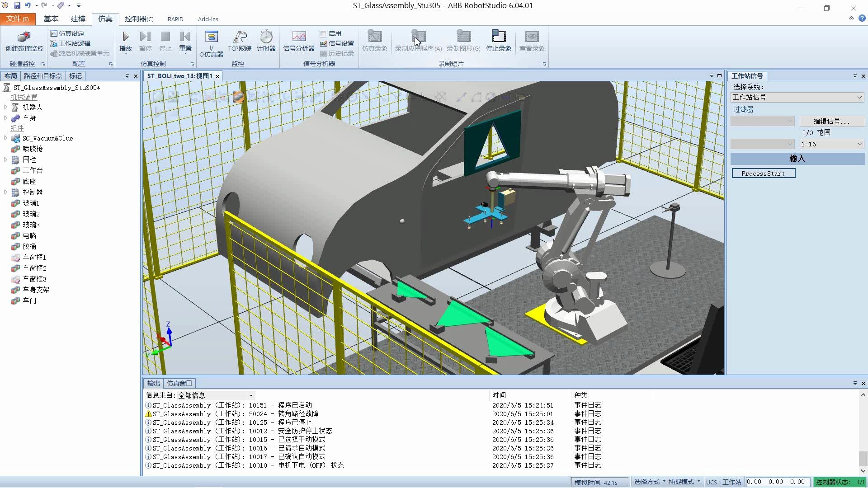The image size is (868, 488).
Task: Open the I/O Simulator tool
Action: (x=211, y=37)
